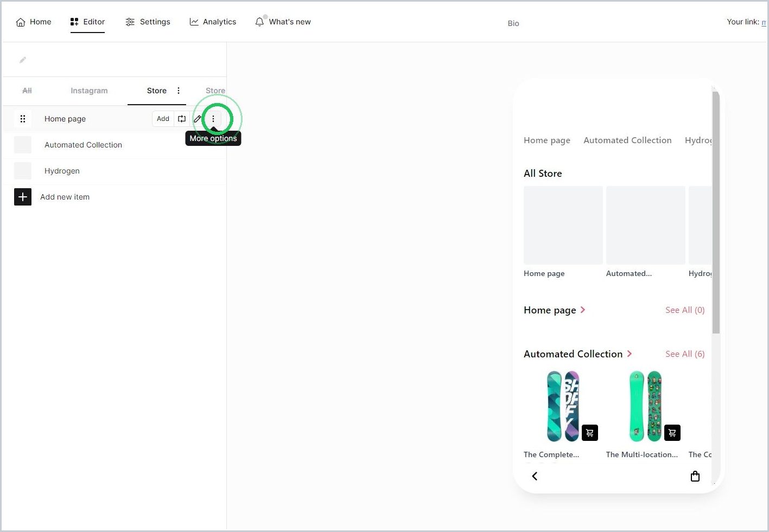Click The Complete... snowboard product image

563,406
